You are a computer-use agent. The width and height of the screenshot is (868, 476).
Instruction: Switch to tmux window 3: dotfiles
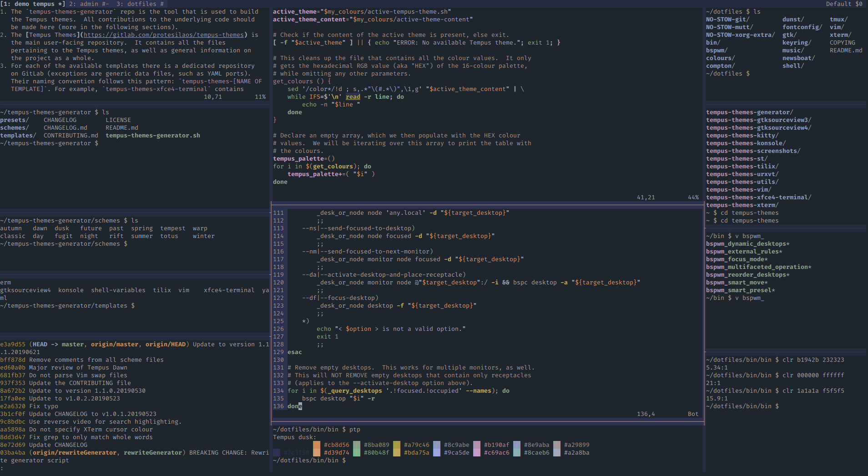click(140, 4)
